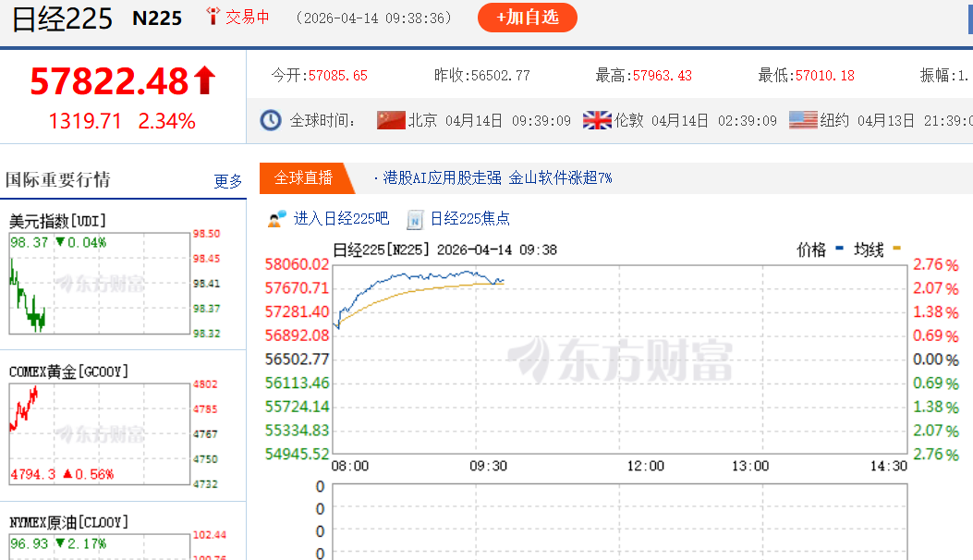Viewport: 973px width, 560px height.
Task: Click the UK flag icon for 伦敦
Action: pyautogui.click(x=597, y=120)
